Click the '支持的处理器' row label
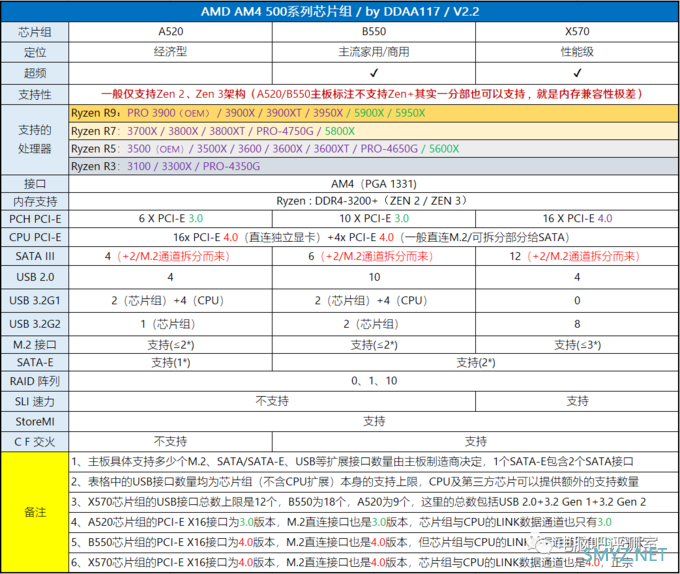680x574 pixels. [x=35, y=140]
